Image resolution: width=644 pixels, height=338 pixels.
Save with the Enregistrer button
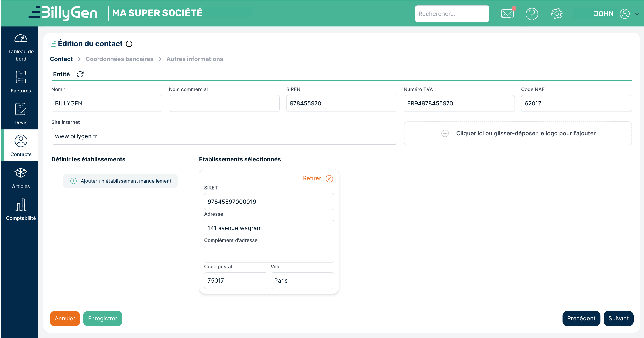pos(103,318)
